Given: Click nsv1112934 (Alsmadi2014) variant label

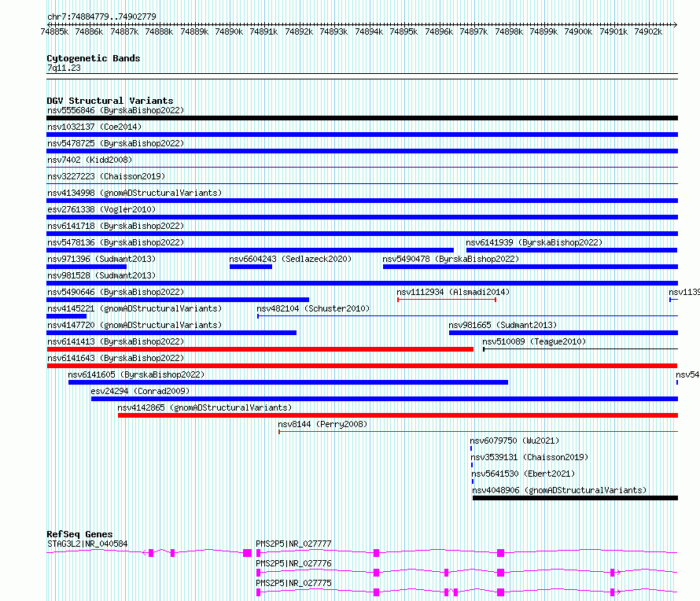Looking at the screenshot, I should click(x=453, y=292).
